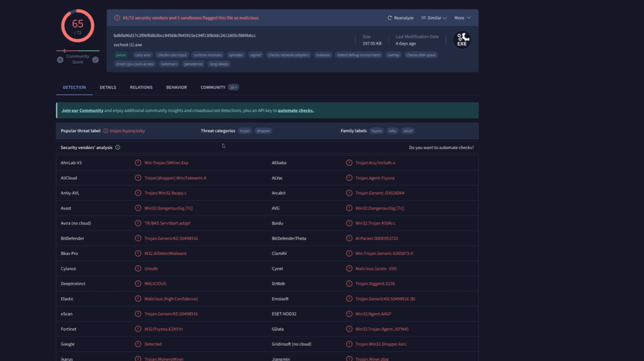This screenshot has height=361, width=644.
Task: Click the Arcabit detection alert icon
Action: (x=349, y=193)
